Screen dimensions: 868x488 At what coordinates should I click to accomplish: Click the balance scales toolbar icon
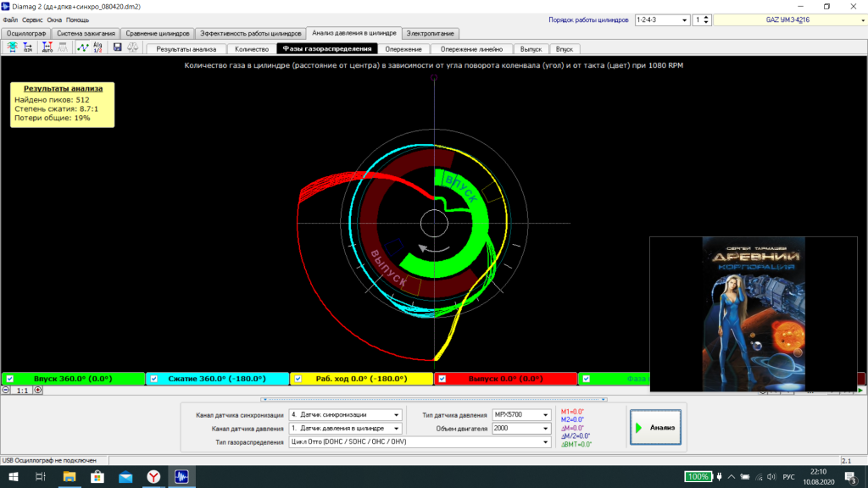133,47
